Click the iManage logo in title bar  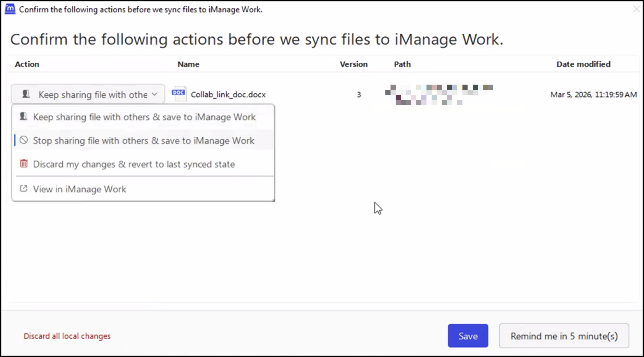10,9
